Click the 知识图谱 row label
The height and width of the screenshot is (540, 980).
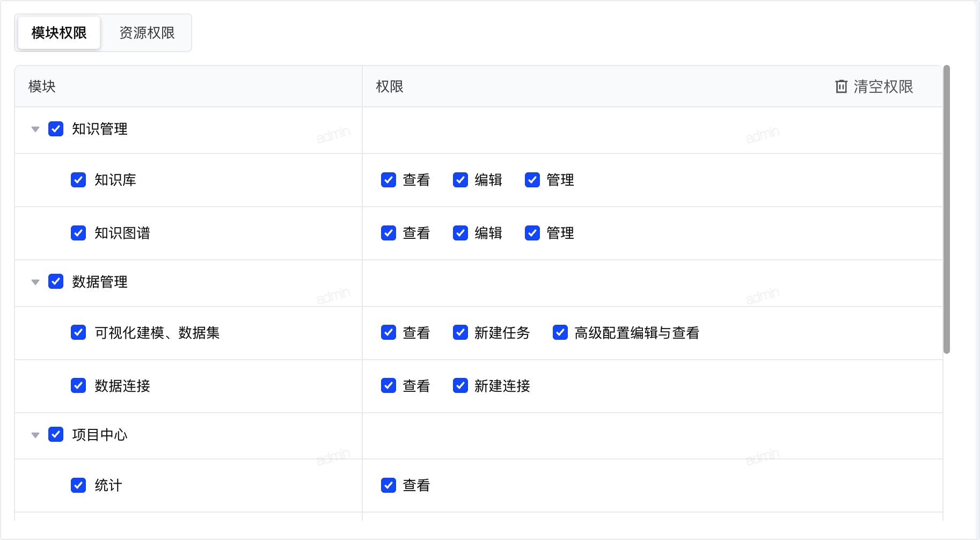coord(122,233)
